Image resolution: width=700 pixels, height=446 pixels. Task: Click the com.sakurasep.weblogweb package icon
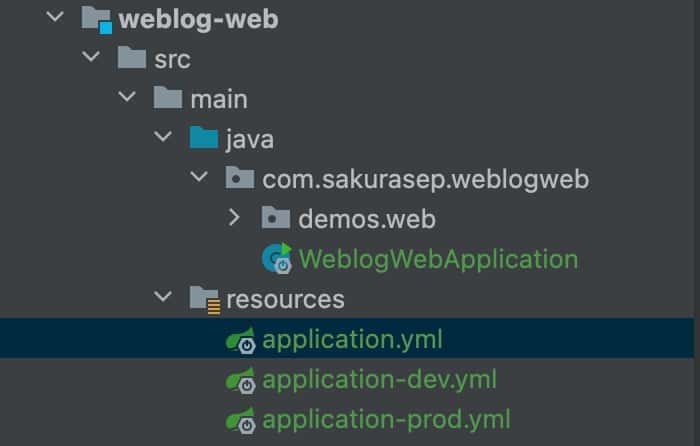point(239,179)
